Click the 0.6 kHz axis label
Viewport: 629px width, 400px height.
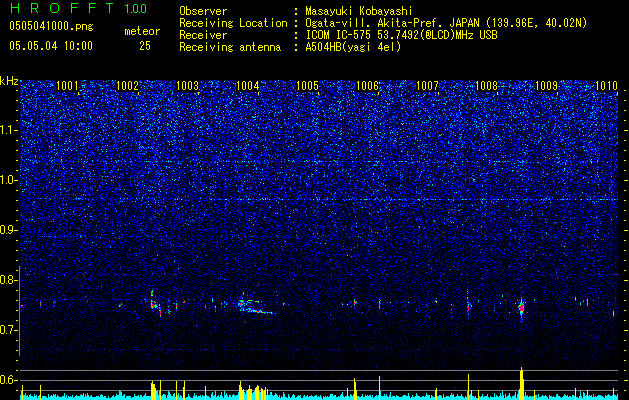(x=9, y=380)
